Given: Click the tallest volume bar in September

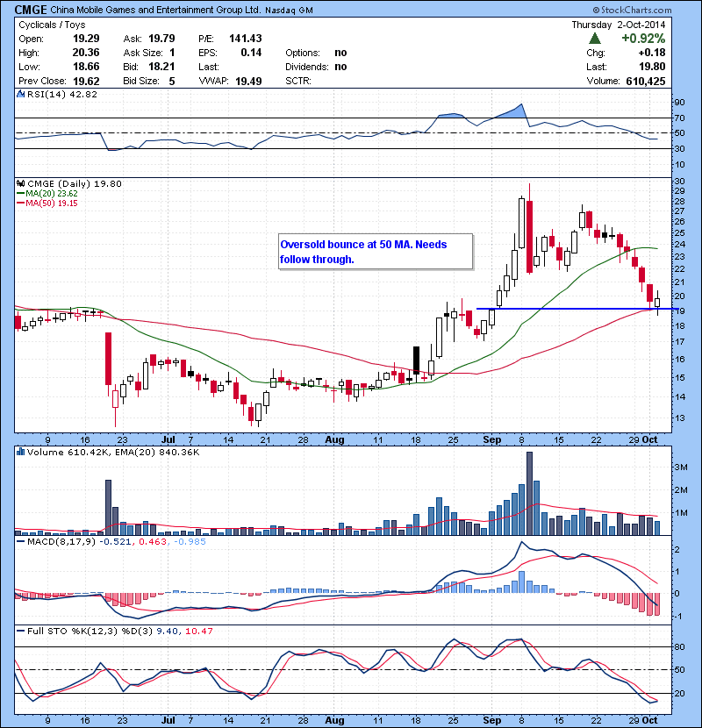Looking at the screenshot, I should [529, 494].
